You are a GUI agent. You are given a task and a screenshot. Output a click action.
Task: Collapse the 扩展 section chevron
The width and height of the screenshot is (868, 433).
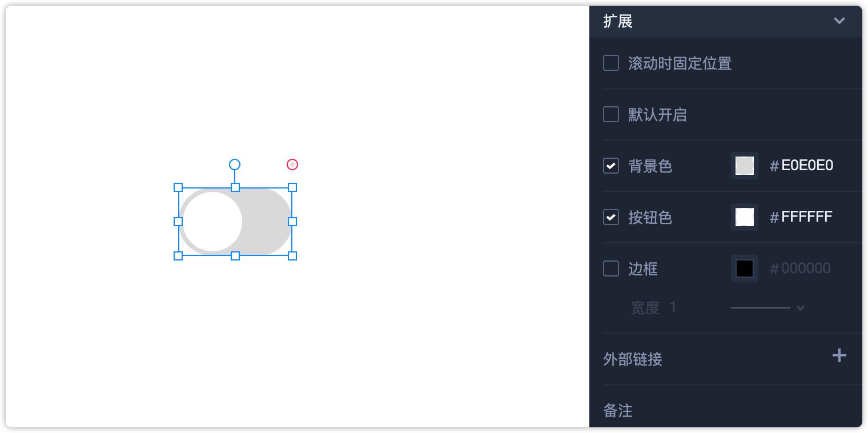(839, 21)
